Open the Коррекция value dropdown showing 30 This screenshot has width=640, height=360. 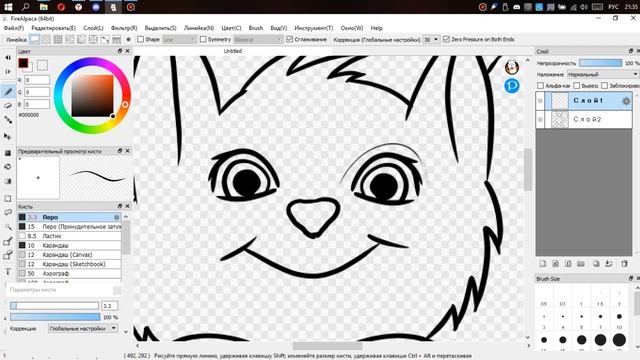pyautogui.click(x=431, y=40)
